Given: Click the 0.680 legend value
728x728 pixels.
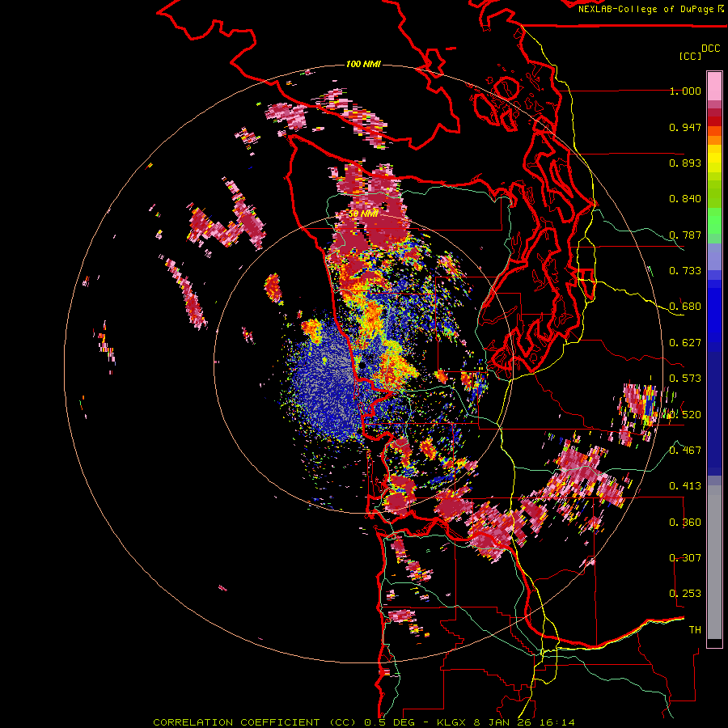Looking at the screenshot, I should click(685, 307).
